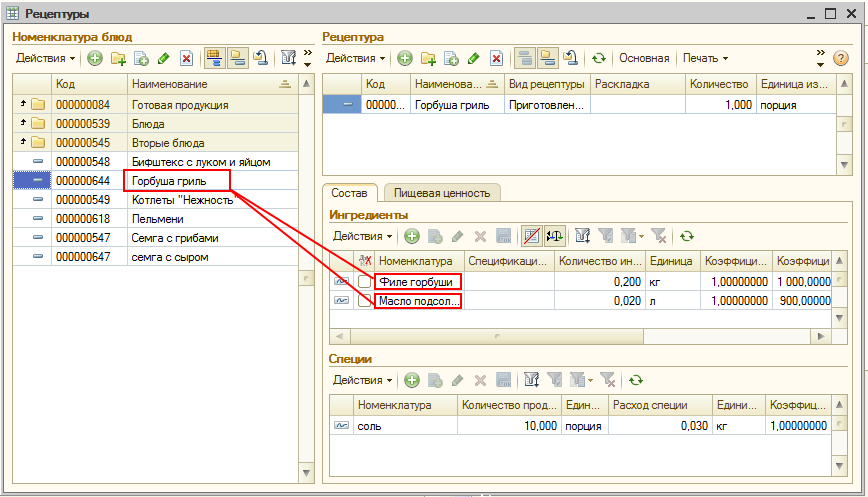Toggle hierarchical view in Номенклатура блюд toolbar

(214, 59)
